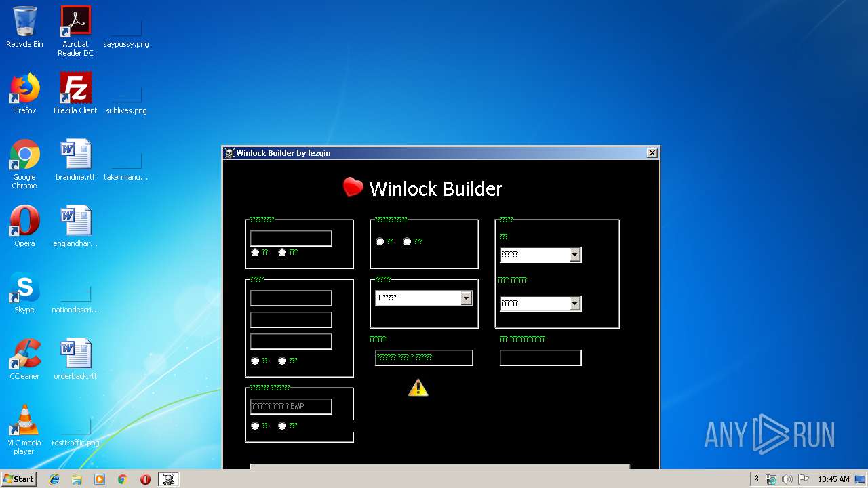Click the 'Winlock Builder' heading text
Image resolution: width=868 pixels, height=488 pixels.
point(435,189)
